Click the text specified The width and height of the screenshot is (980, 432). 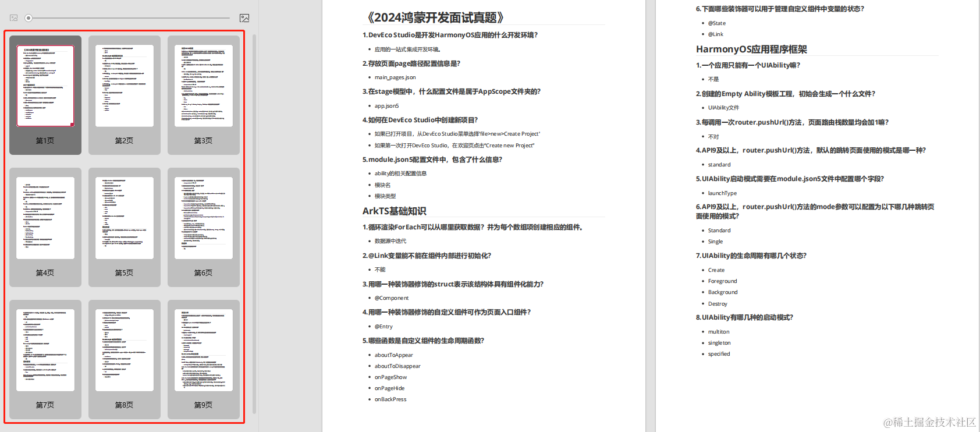pyautogui.click(x=719, y=354)
